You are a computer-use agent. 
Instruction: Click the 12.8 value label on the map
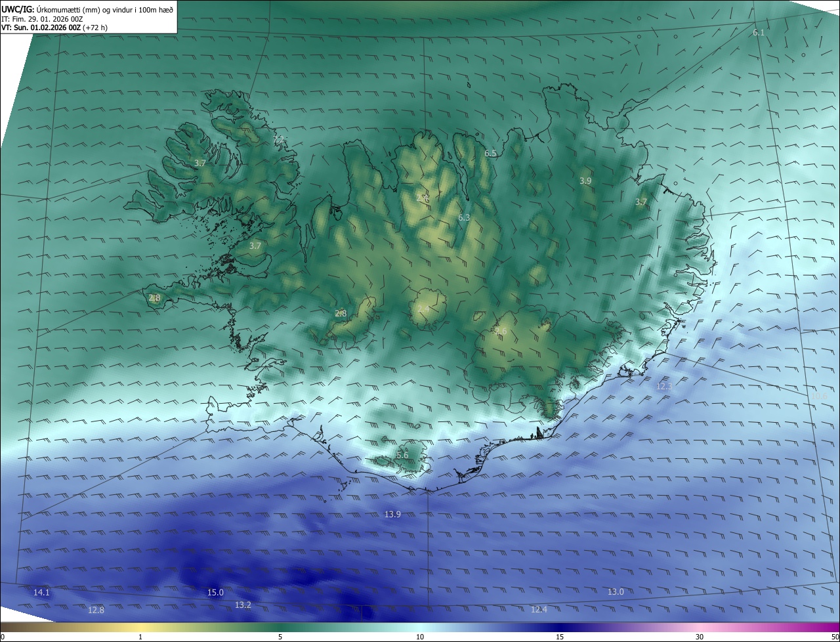[x=96, y=610]
